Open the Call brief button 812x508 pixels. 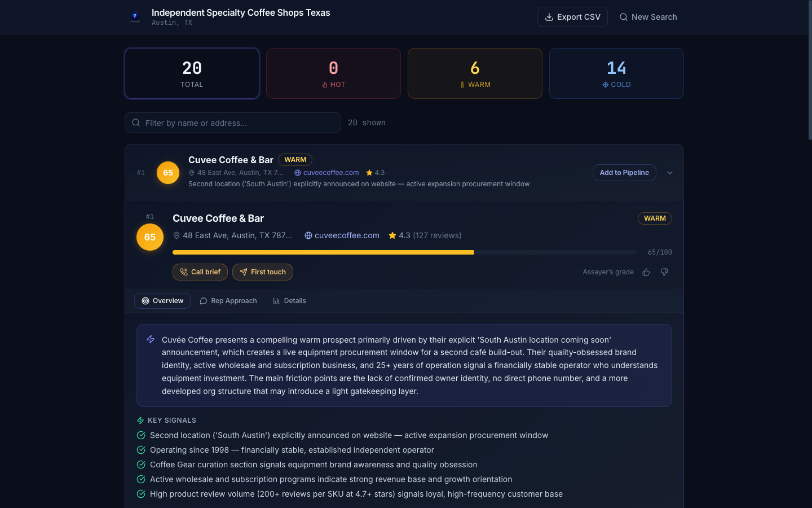click(200, 272)
